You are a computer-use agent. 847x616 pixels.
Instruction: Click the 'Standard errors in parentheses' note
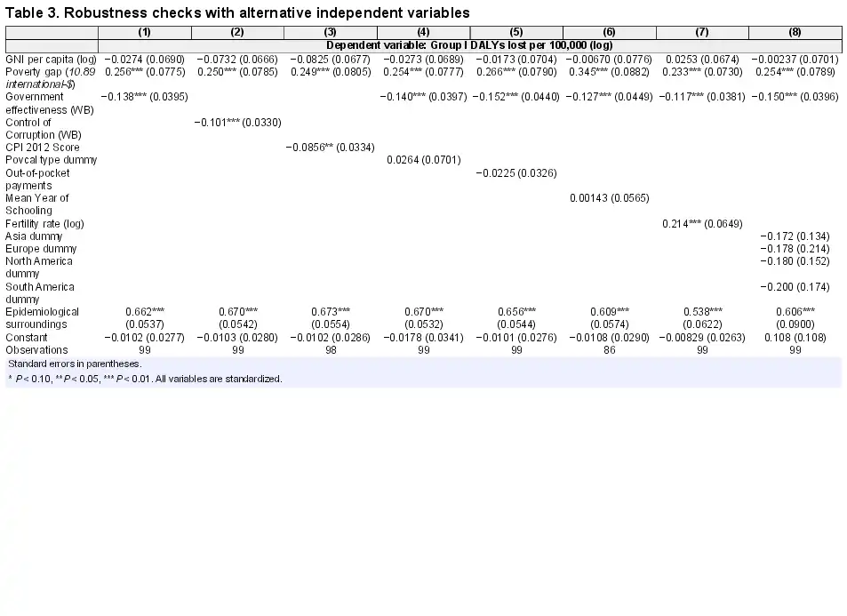pyautogui.click(x=75, y=364)
